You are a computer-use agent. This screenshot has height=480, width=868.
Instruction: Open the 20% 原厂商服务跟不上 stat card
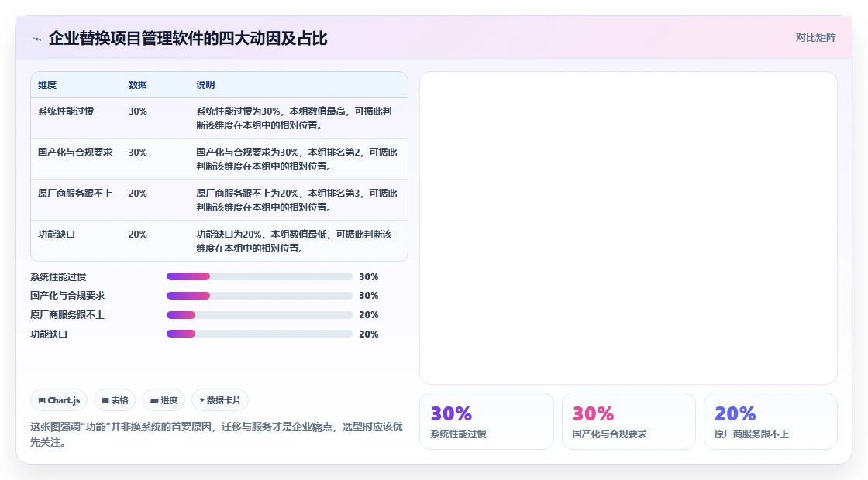(770, 421)
